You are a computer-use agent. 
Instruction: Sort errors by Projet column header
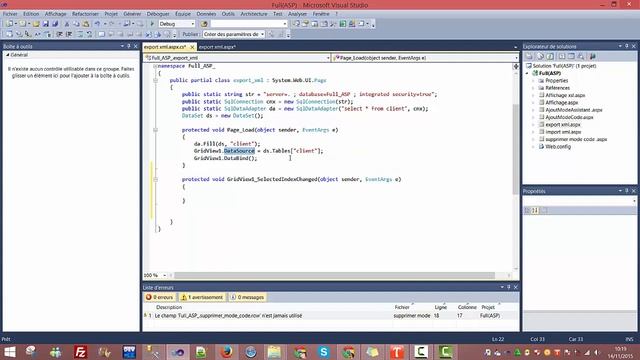click(x=488, y=307)
